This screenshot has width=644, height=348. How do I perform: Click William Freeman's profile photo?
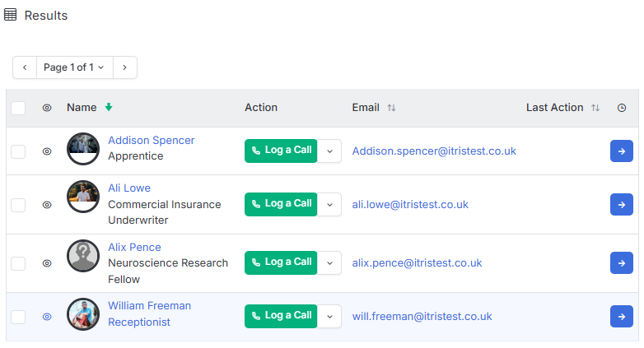click(83, 314)
